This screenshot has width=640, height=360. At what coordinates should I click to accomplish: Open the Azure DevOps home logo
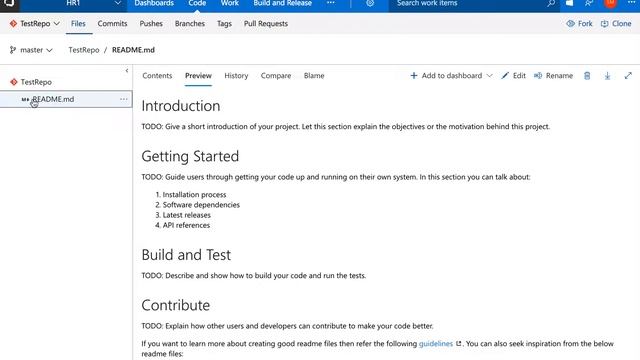[x=9, y=4]
